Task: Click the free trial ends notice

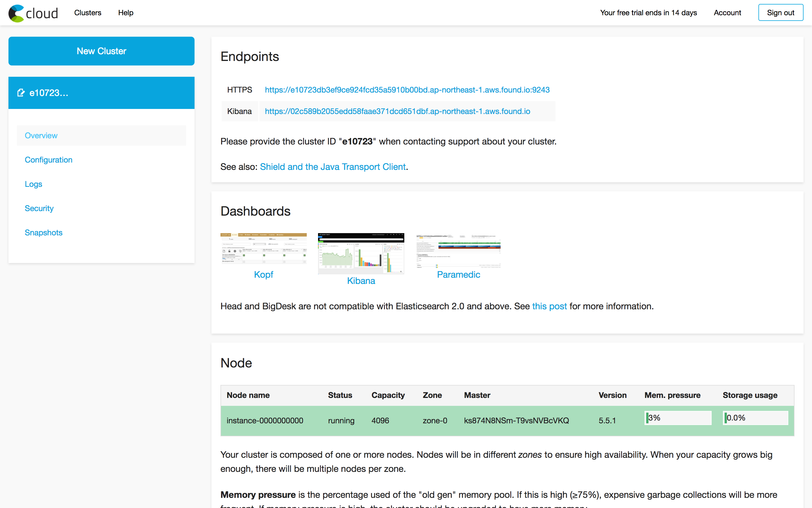Action: (x=648, y=13)
